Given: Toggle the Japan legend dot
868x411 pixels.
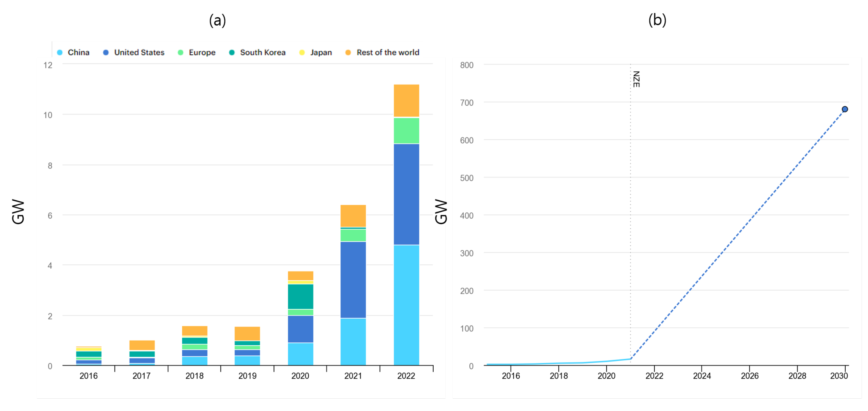Looking at the screenshot, I should click(302, 53).
